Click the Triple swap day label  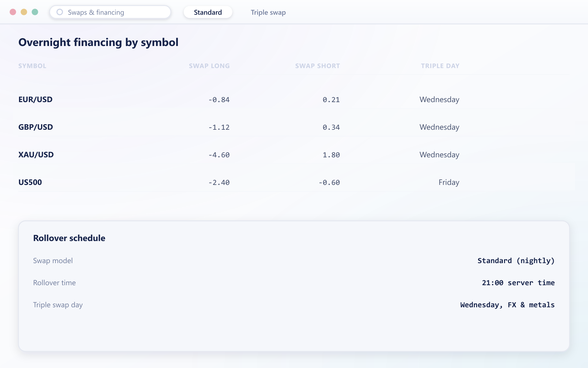point(58,305)
